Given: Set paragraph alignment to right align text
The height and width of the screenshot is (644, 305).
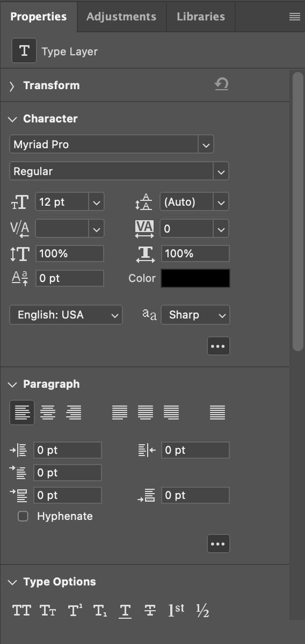Looking at the screenshot, I should point(74,413).
